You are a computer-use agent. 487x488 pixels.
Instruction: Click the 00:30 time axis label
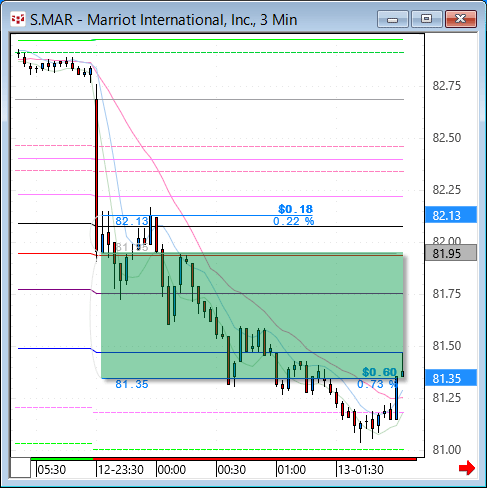[232, 469]
